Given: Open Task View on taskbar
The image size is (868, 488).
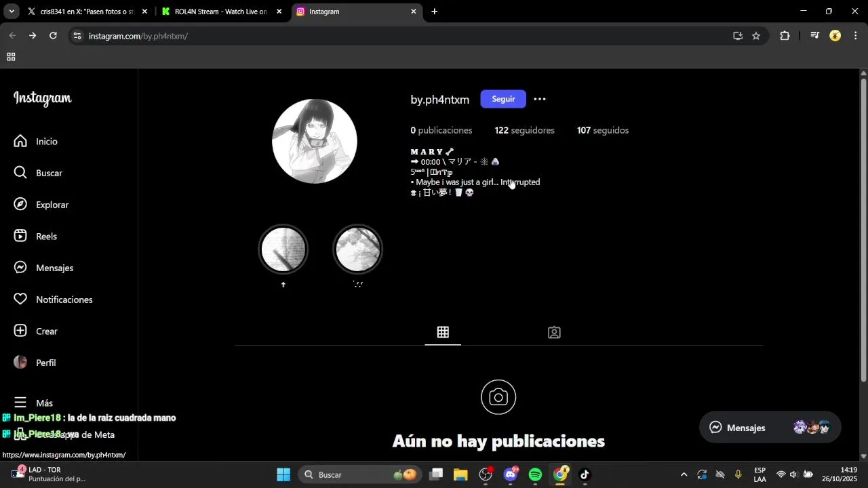Looking at the screenshot, I should pyautogui.click(x=436, y=474).
